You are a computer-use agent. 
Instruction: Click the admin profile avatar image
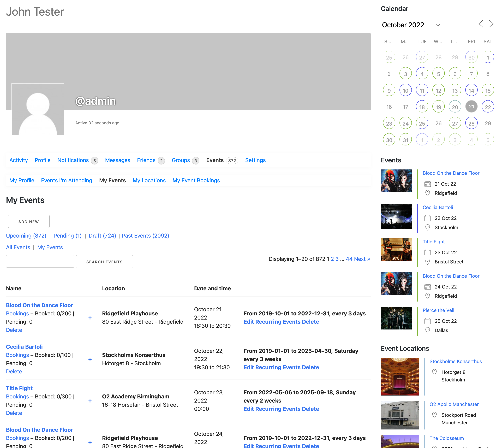coord(38,109)
